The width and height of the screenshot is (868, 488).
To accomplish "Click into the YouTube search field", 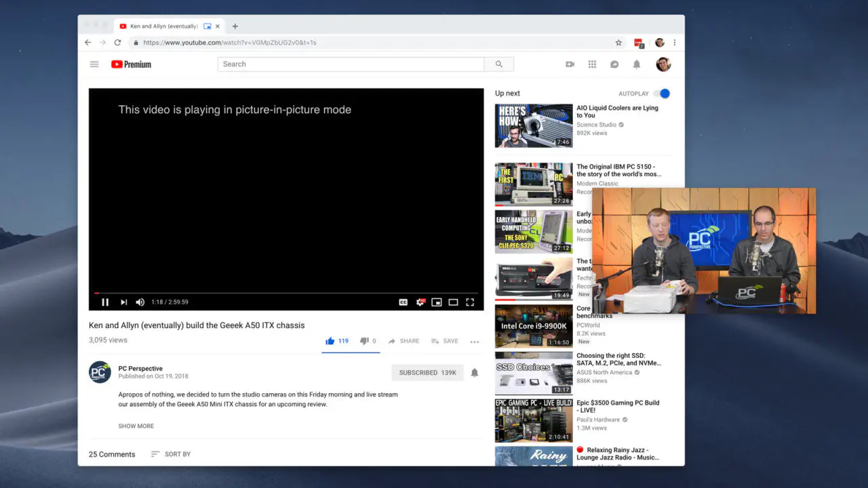I will [x=351, y=64].
